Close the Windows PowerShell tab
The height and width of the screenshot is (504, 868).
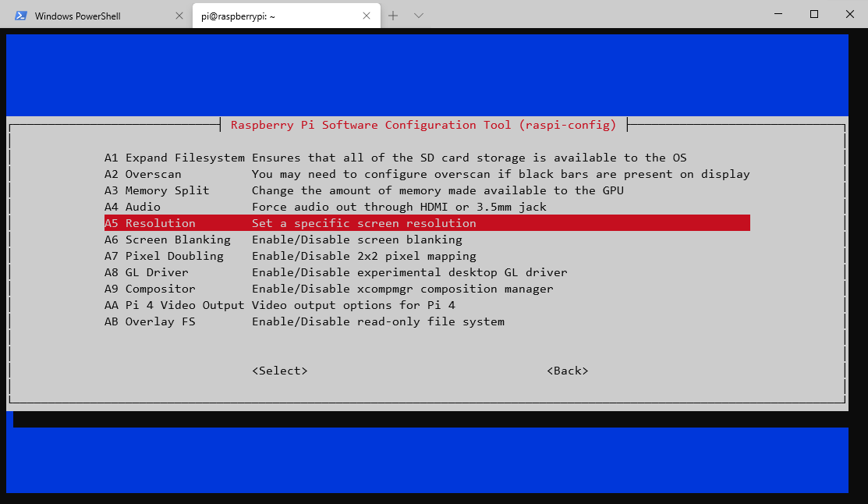tap(179, 16)
